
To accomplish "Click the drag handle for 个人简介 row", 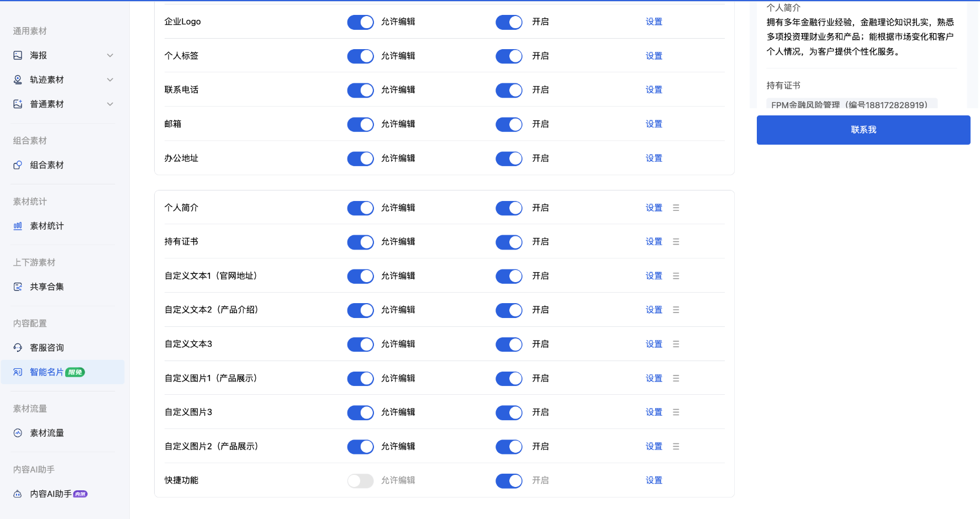I will (x=676, y=208).
